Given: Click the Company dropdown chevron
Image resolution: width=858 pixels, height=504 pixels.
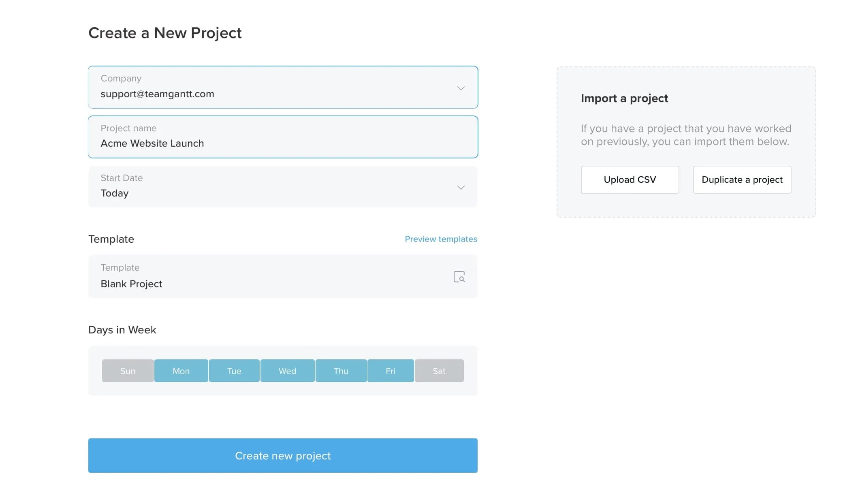Looking at the screenshot, I should 461,88.
